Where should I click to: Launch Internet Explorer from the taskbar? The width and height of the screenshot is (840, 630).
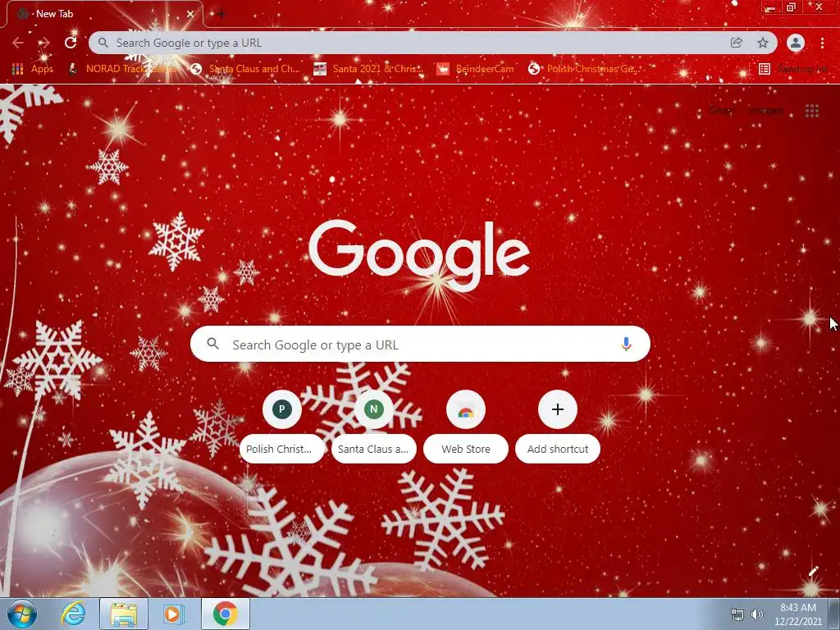click(73, 614)
